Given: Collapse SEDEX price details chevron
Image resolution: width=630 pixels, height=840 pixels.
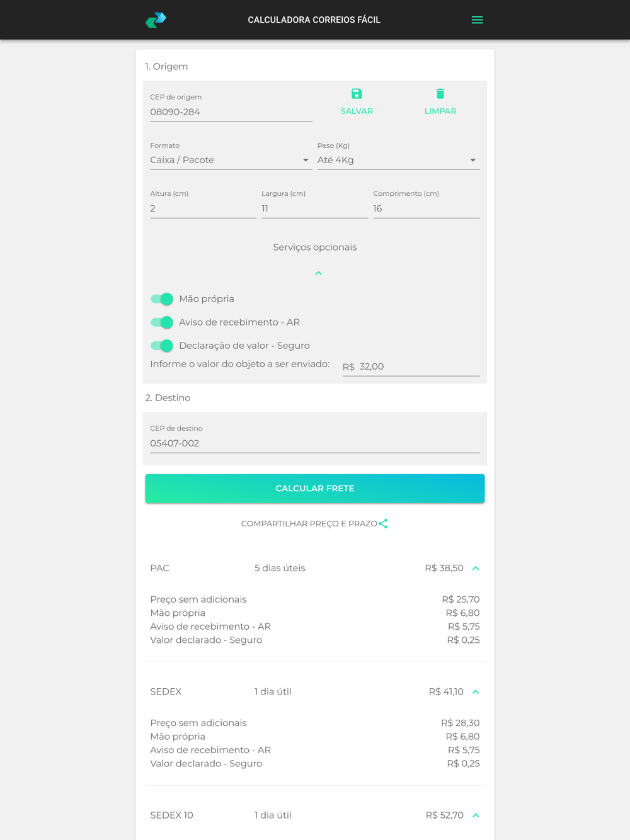Looking at the screenshot, I should [x=476, y=691].
